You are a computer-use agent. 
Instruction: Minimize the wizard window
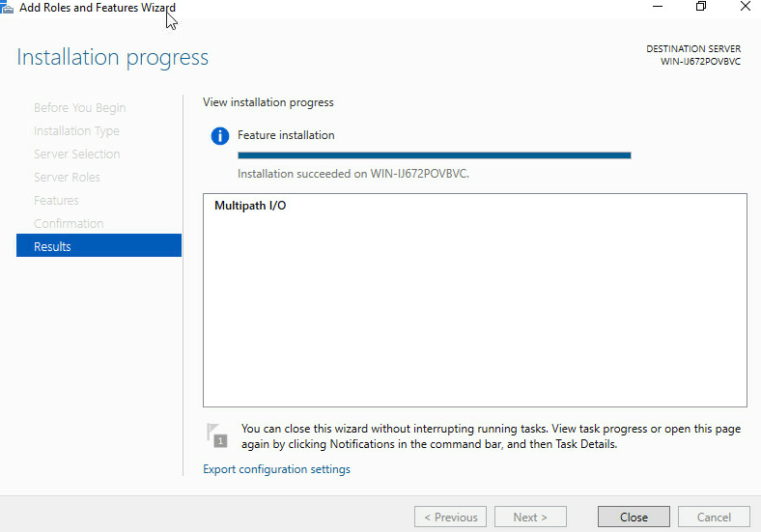click(658, 7)
